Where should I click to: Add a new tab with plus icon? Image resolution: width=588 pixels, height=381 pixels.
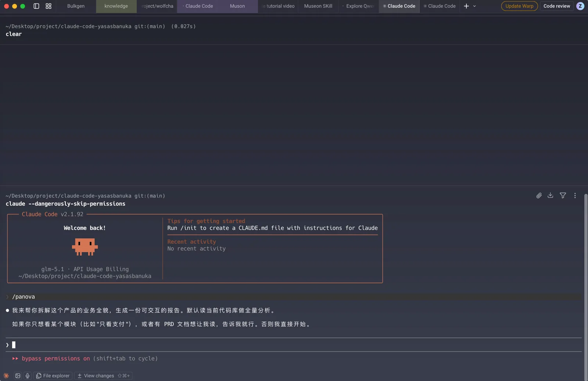(x=466, y=6)
